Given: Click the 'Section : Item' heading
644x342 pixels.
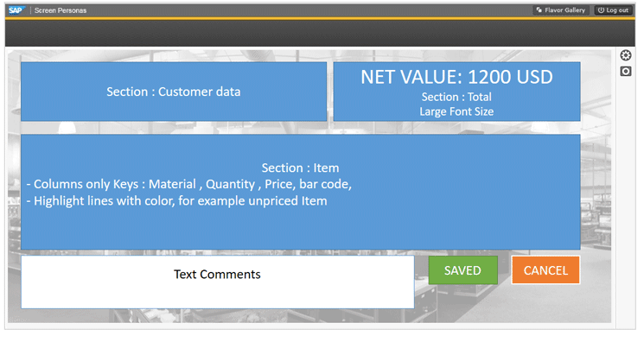Looking at the screenshot, I should coord(301,168).
